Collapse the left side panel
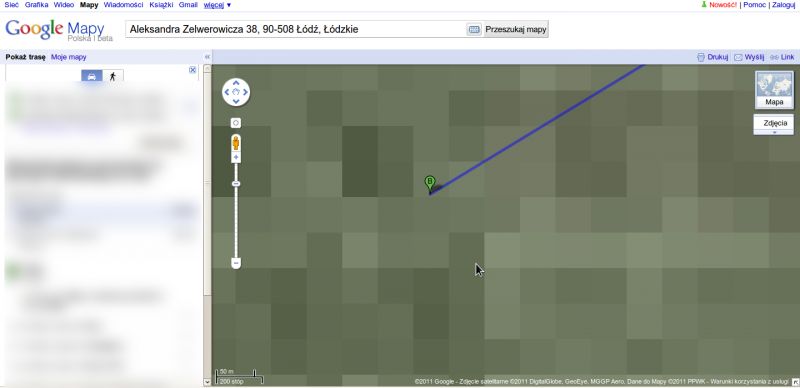Image resolution: width=800 pixels, height=388 pixels. point(207,57)
